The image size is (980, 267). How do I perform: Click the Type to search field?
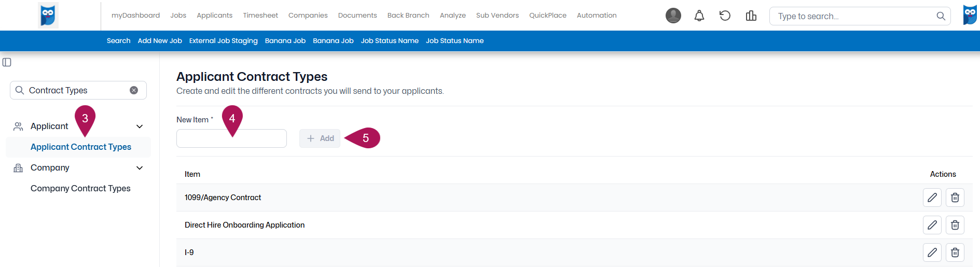pos(860,16)
